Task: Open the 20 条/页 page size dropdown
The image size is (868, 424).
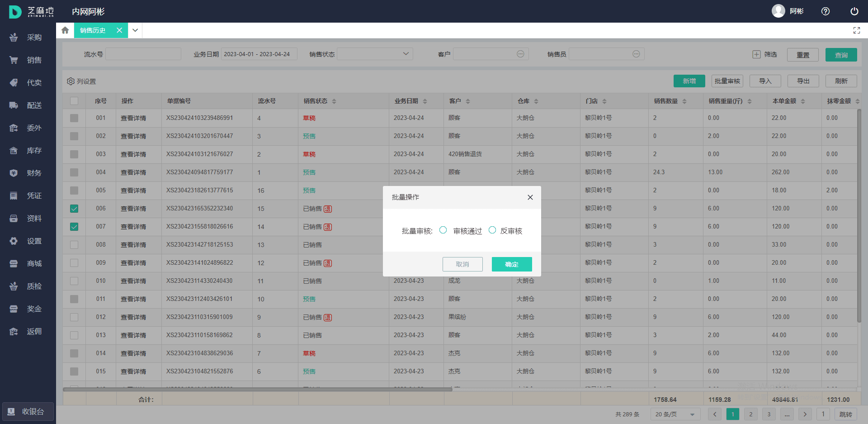Action: pyautogui.click(x=675, y=414)
